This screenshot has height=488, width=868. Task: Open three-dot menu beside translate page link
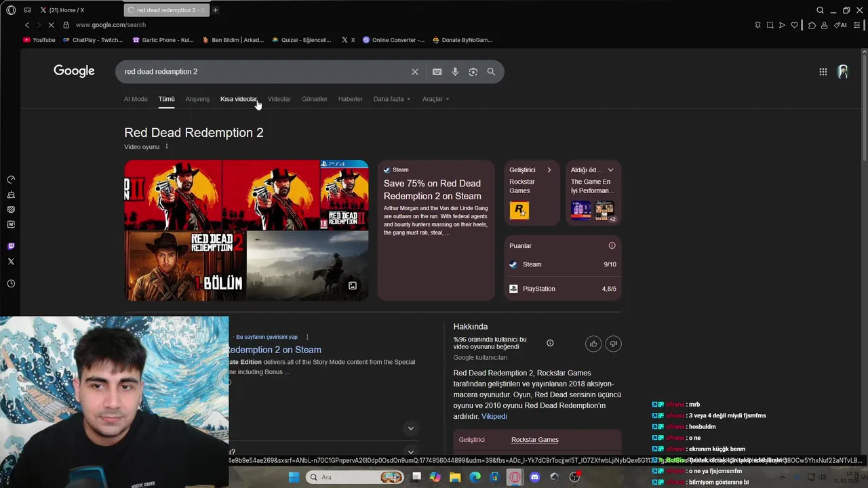[307, 337]
